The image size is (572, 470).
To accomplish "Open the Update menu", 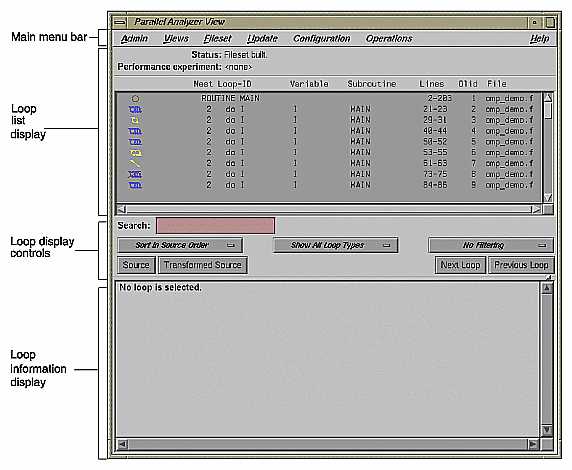I will [x=262, y=38].
